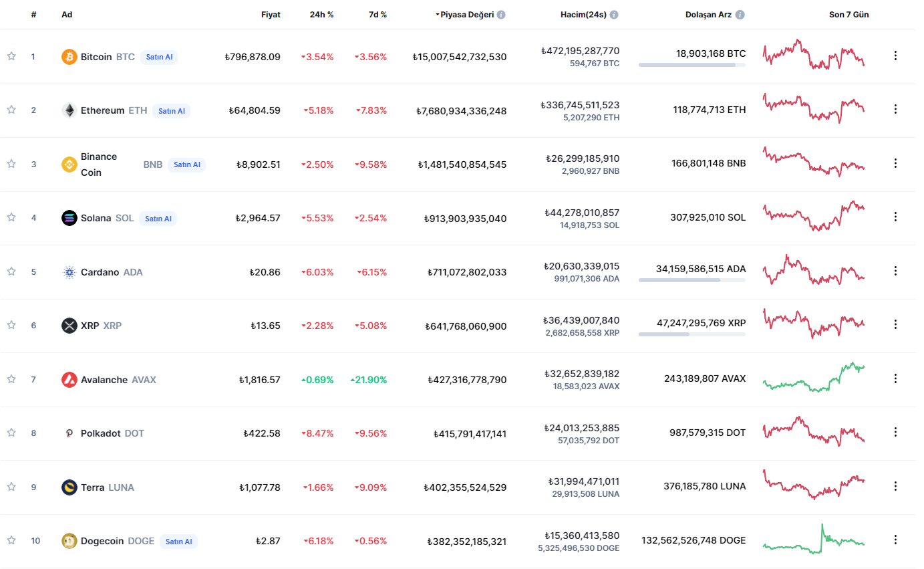
Task: Click Satın Al button next to Binance Coin
Action: (x=186, y=164)
